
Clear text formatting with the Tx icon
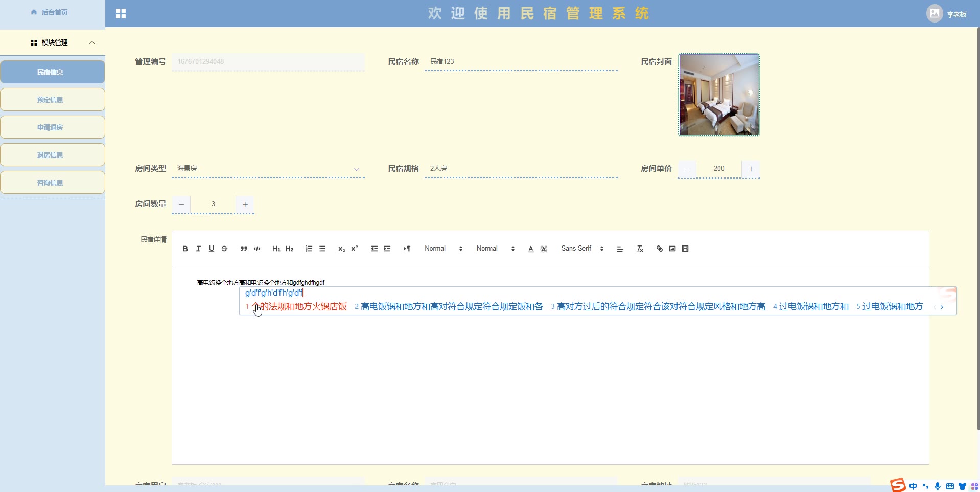[640, 249]
